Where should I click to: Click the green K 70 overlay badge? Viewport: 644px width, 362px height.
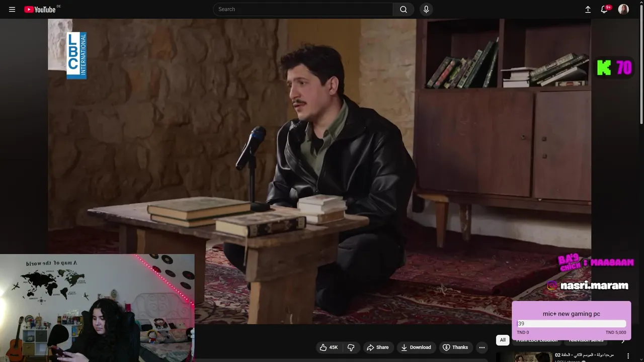(614, 67)
